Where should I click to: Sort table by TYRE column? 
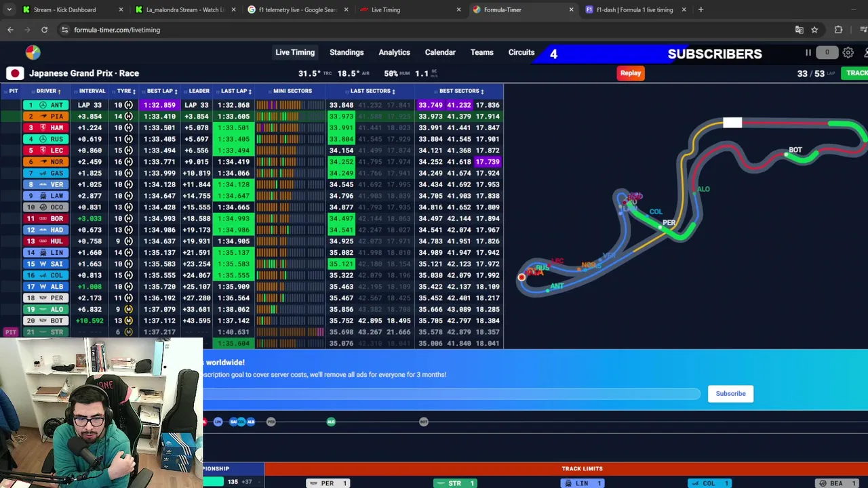[125, 91]
